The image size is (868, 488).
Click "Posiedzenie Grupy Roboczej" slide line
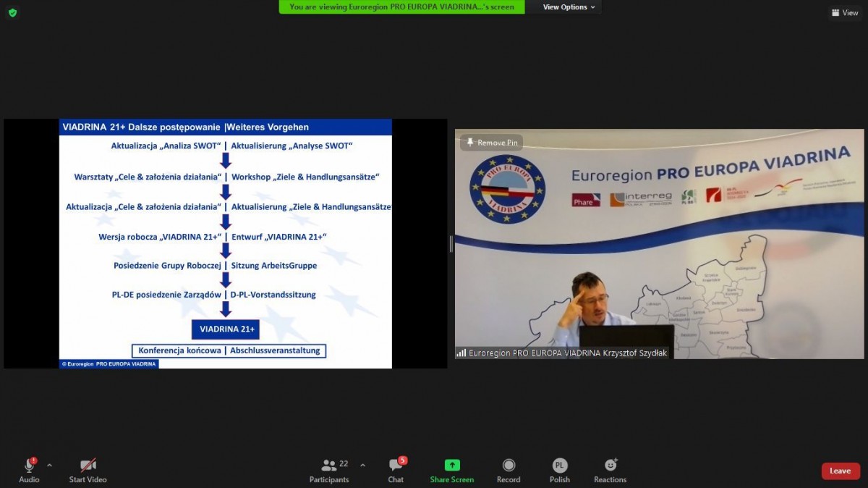click(167, 266)
